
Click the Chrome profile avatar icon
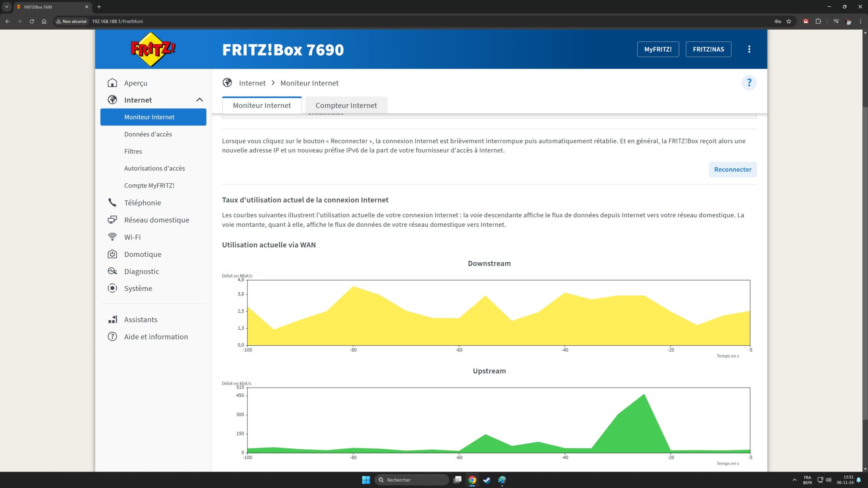(849, 21)
